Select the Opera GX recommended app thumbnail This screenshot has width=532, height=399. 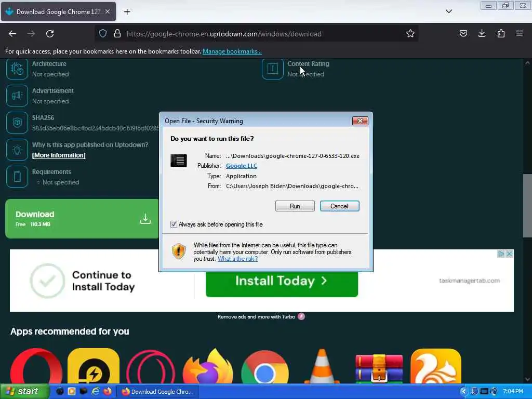tap(151, 366)
